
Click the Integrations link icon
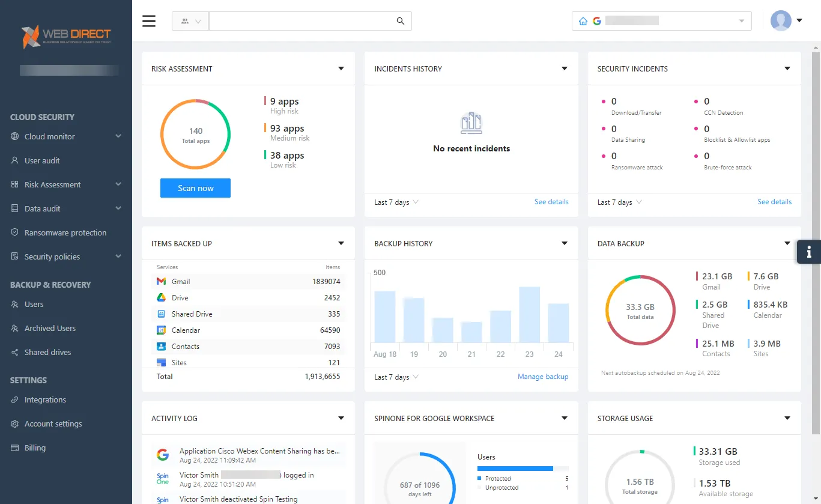(15, 399)
